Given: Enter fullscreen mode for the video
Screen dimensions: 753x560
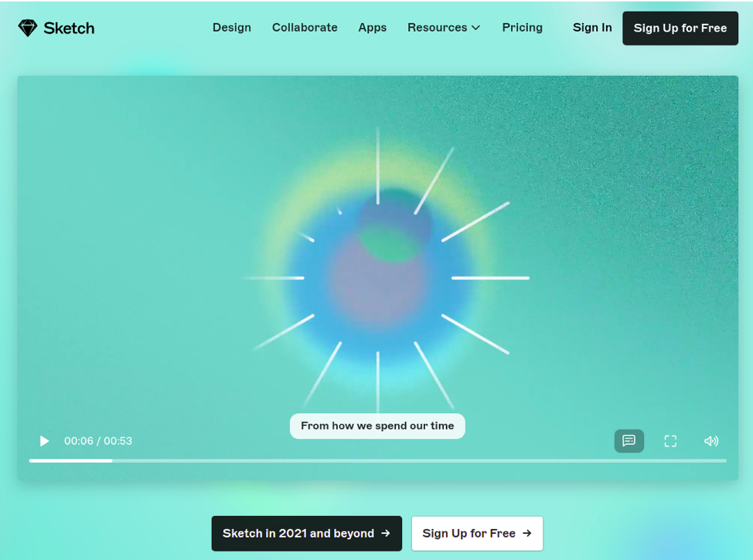Looking at the screenshot, I should pyautogui.click(x=670, y=441).
